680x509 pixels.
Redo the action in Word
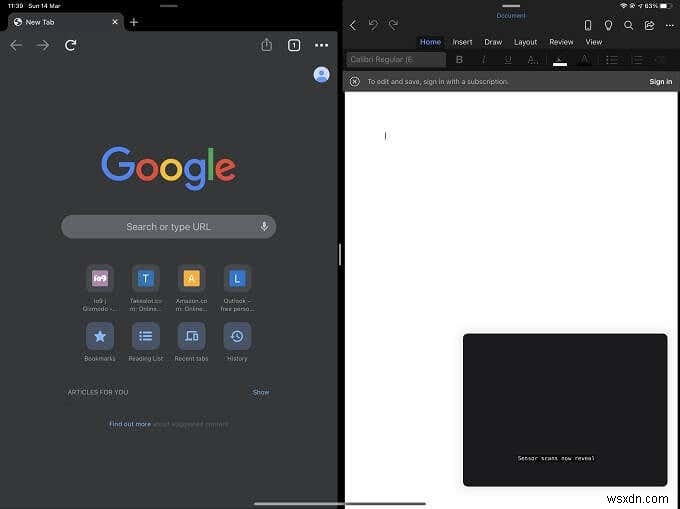(x=394, y=25)
